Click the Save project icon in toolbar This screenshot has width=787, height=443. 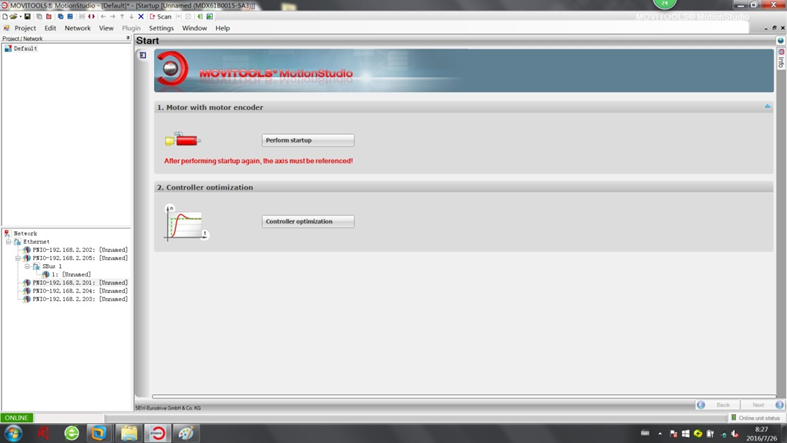pos(28,17)
